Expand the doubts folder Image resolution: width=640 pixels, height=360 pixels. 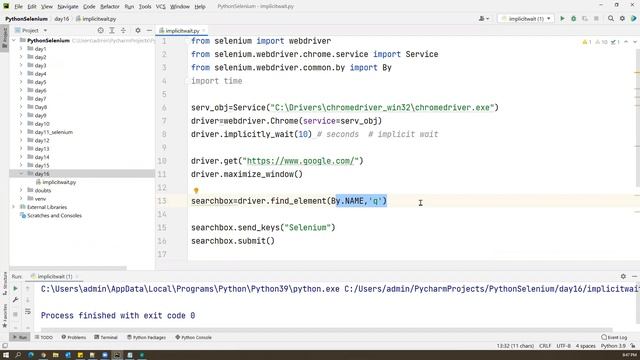tap(21, 190)
